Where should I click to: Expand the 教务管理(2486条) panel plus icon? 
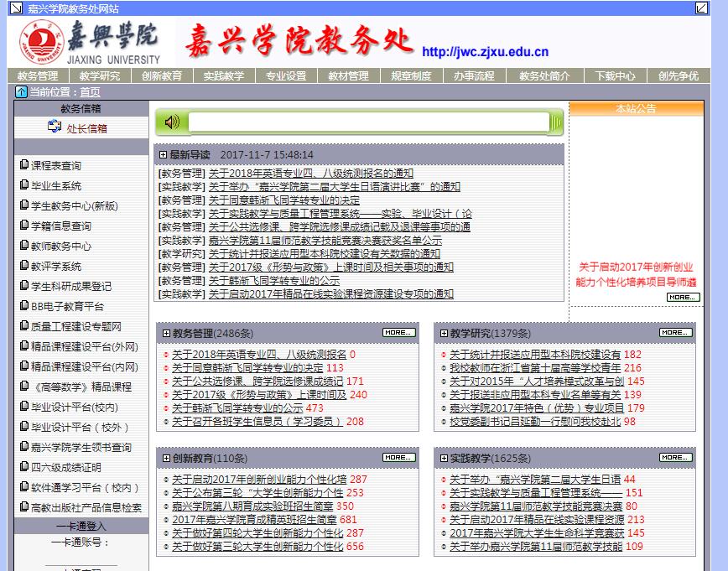click(x=166, y=334)
